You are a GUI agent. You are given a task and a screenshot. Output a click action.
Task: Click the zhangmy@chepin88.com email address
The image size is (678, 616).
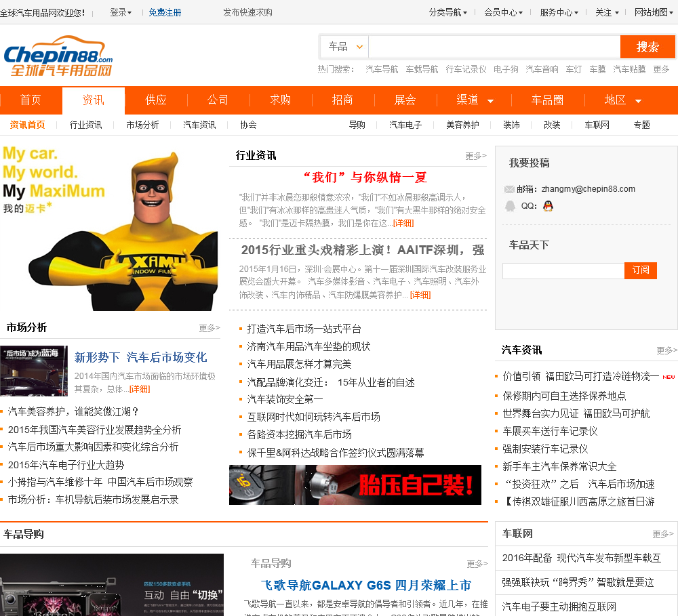588,189
